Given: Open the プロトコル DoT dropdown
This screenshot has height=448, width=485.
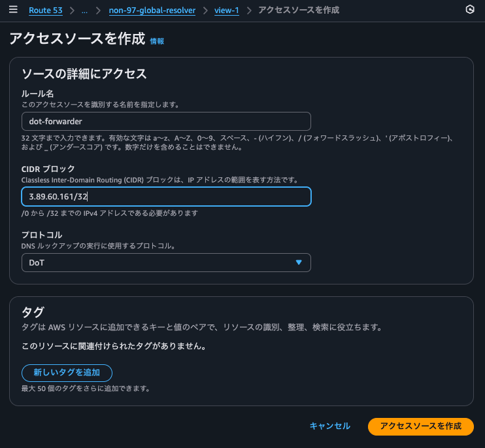Looking at the screenshot, I should tap(166, 263).
